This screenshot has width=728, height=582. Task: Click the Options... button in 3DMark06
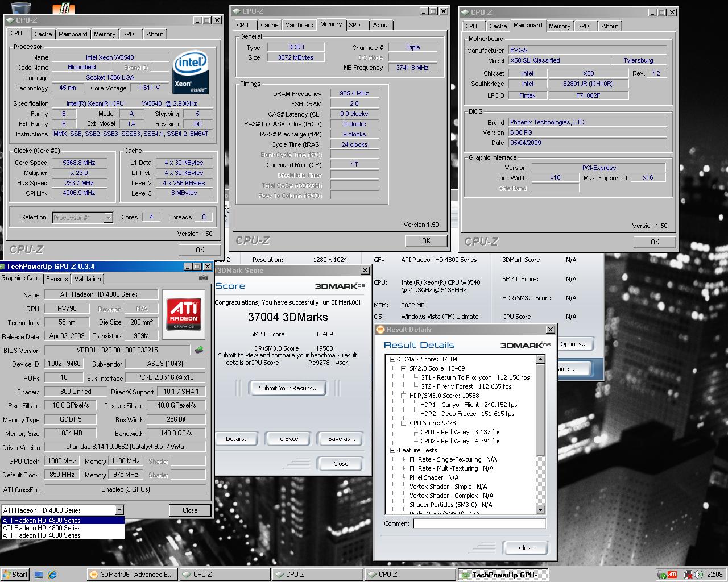point(573,344)
